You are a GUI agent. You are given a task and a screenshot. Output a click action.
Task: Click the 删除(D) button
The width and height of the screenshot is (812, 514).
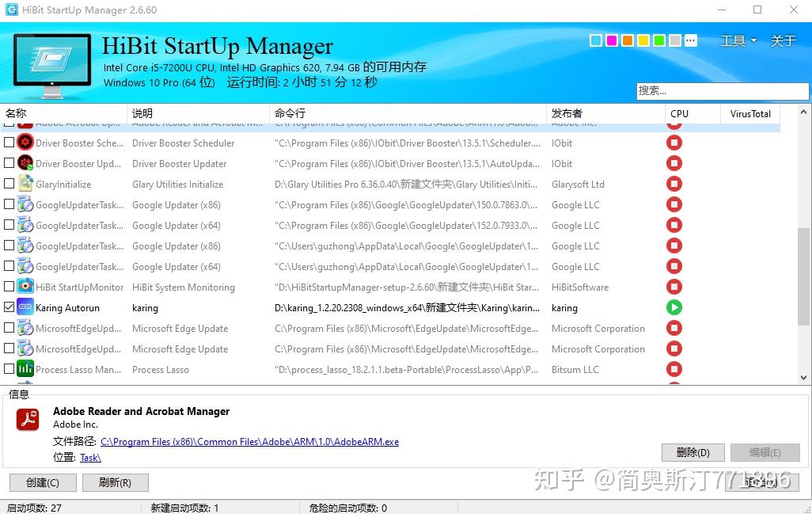point(693,452)
